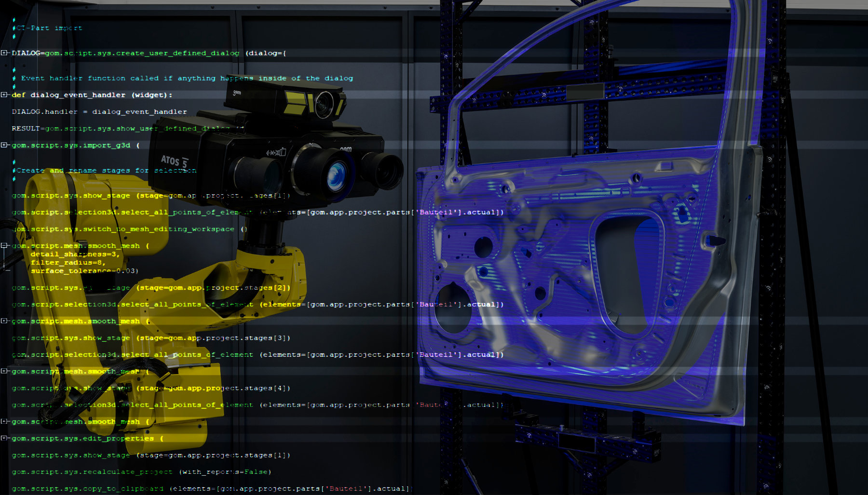Screen dimensions: 868x495
Task: Collapse the smooth_mesh block showing detail_sharpness
Action: (4, 246)
